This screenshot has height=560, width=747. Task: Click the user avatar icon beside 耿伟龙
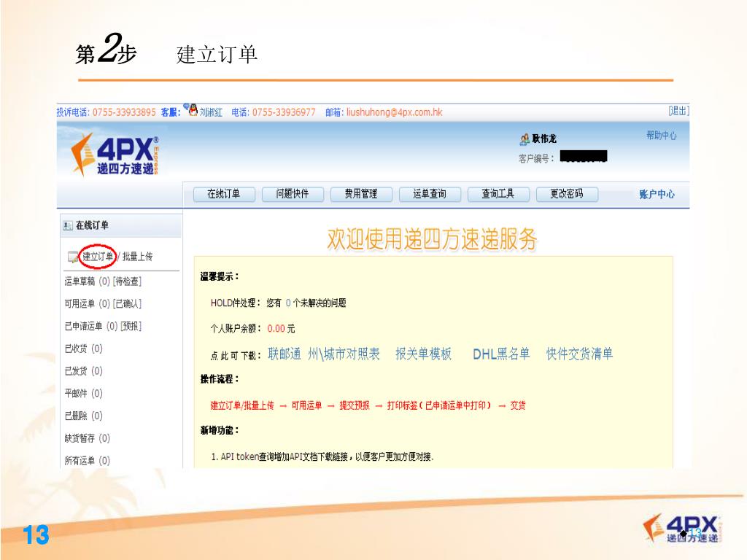[525, 139]
